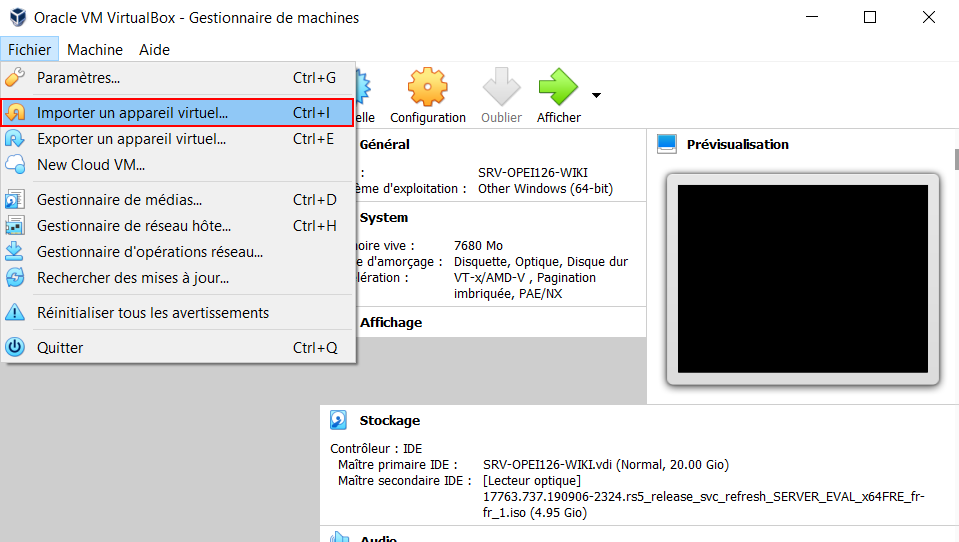Click the 7680 Mo memory value
This screenshot has width=959, height=542.
pyautogui.click(x=478, y=245)
